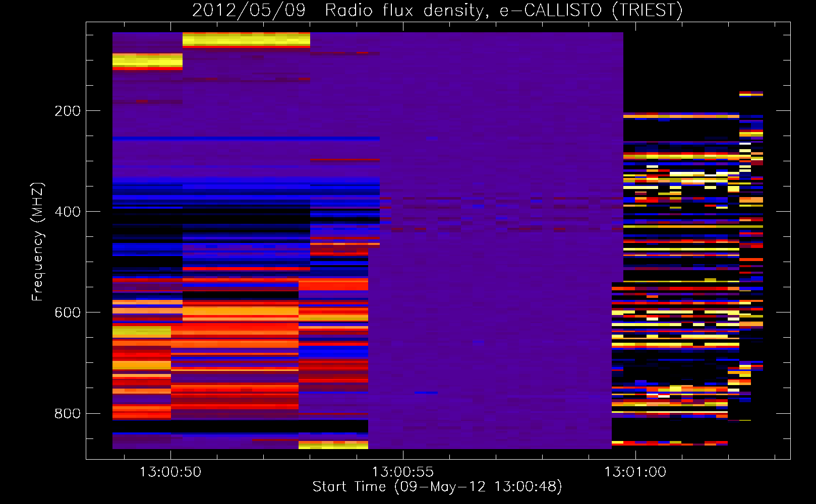Click the 600 frequency tick label

[68, 312]
